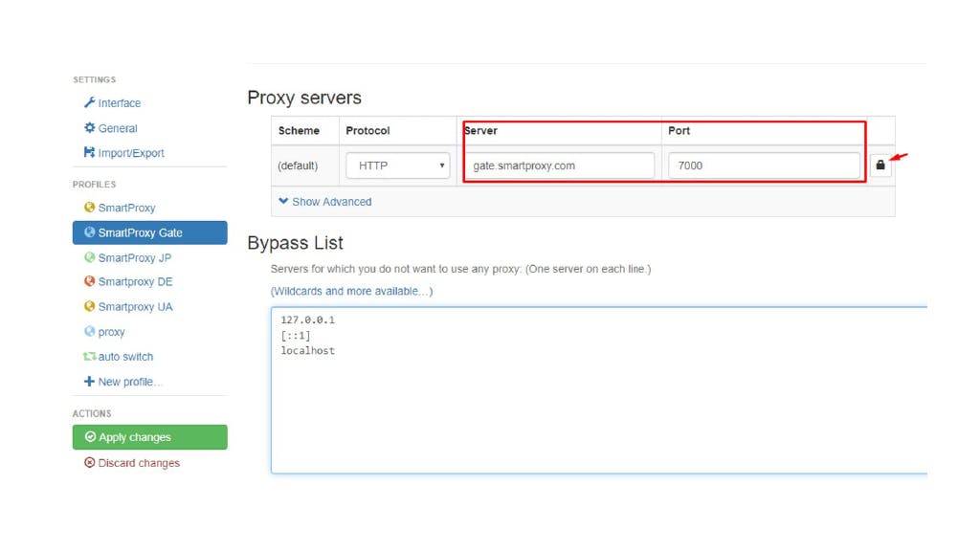The height and width of the screenshot is (551, 980).
Task: Click the 127.0.0.1 entry in bypass list
Action: pyautogui.click(x=307, y=320)
